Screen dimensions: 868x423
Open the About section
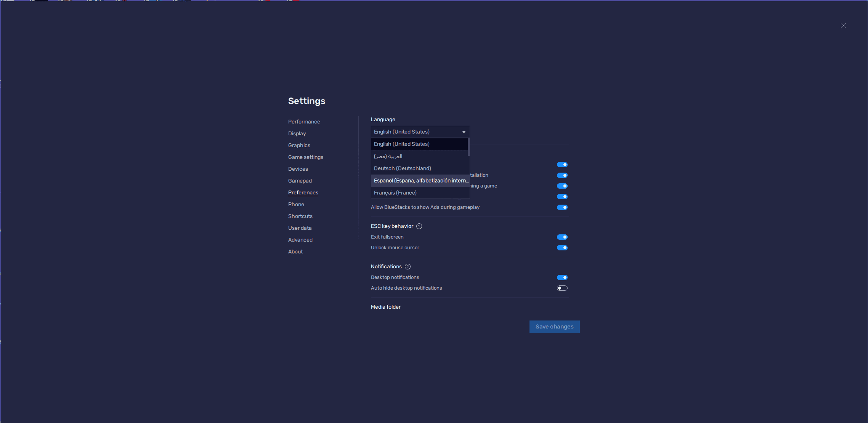pyautogui.click(x=295, y=252)
